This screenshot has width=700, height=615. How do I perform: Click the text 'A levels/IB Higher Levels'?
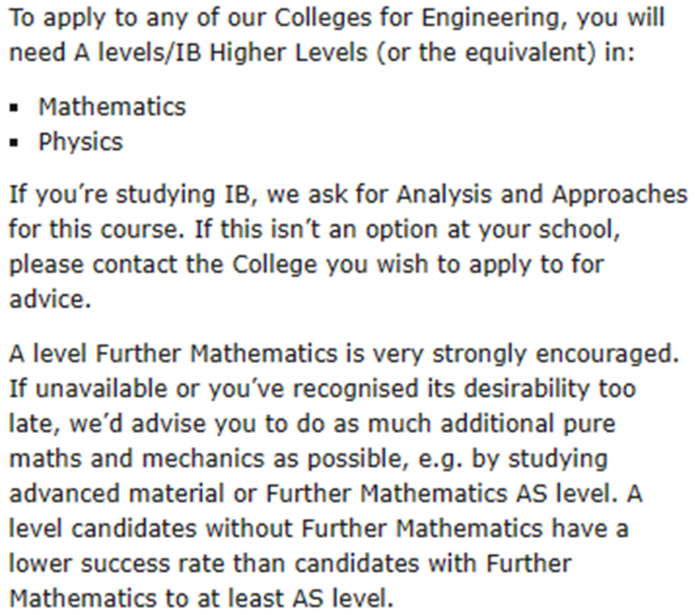(x=220, y=52)
